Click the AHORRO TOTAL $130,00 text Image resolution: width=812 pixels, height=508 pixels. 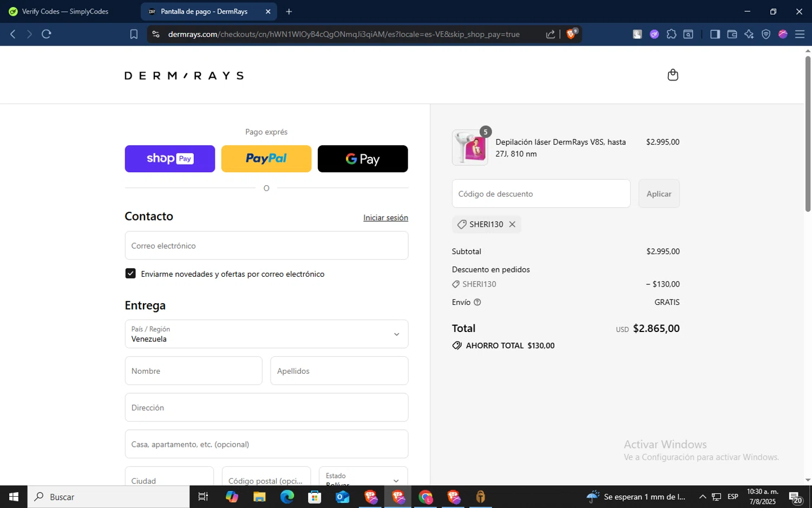[510, 346]
